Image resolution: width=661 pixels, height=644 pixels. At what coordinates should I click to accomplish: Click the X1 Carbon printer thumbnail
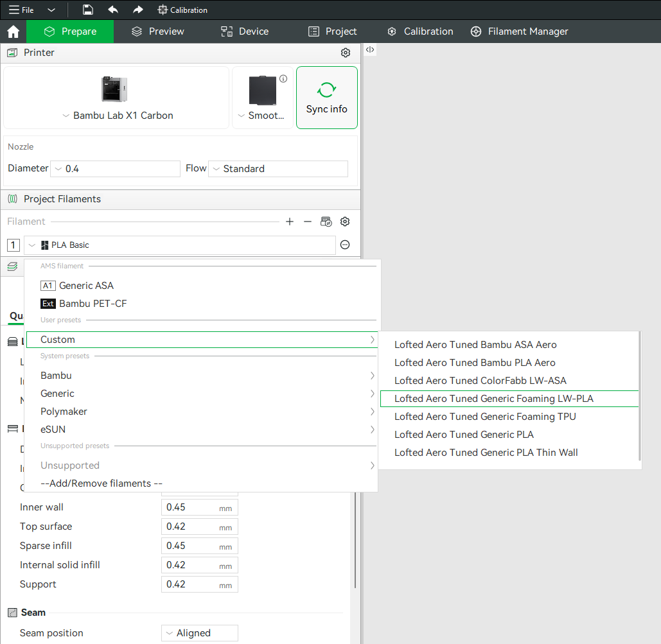click(114, 89)
